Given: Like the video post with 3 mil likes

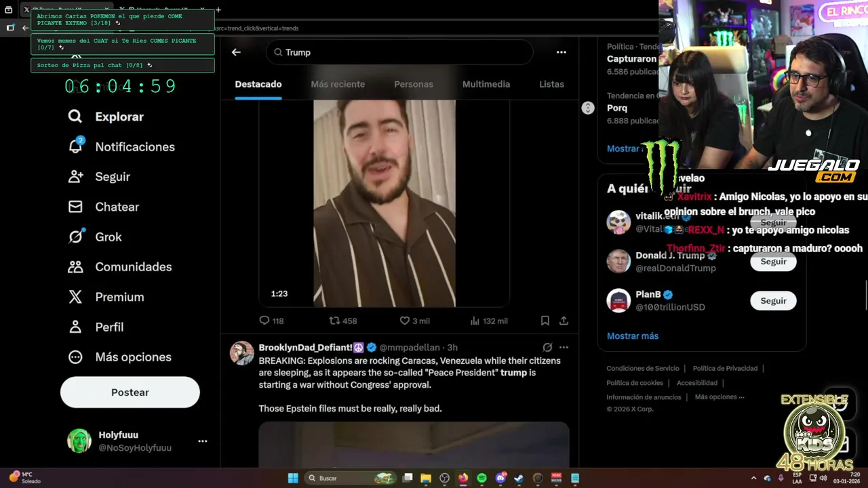Looking at the screenshot, I should click(414, 321).
